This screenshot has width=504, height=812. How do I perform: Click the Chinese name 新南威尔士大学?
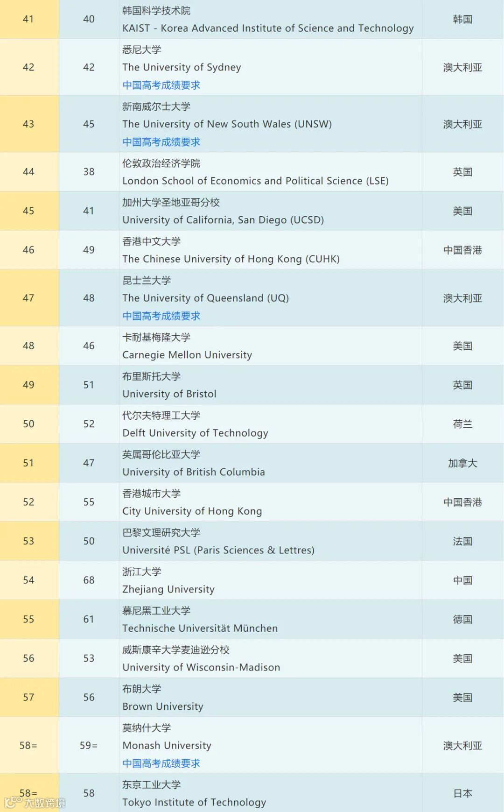(156, 106)
